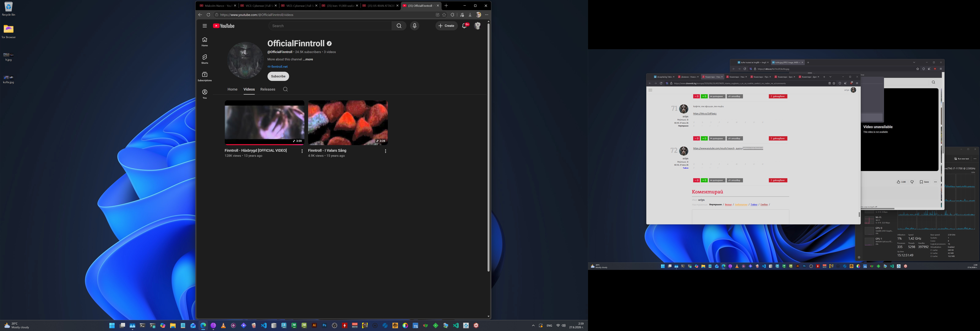Open the Windows Start menu
Screen dimensions: 980x331
112,326
